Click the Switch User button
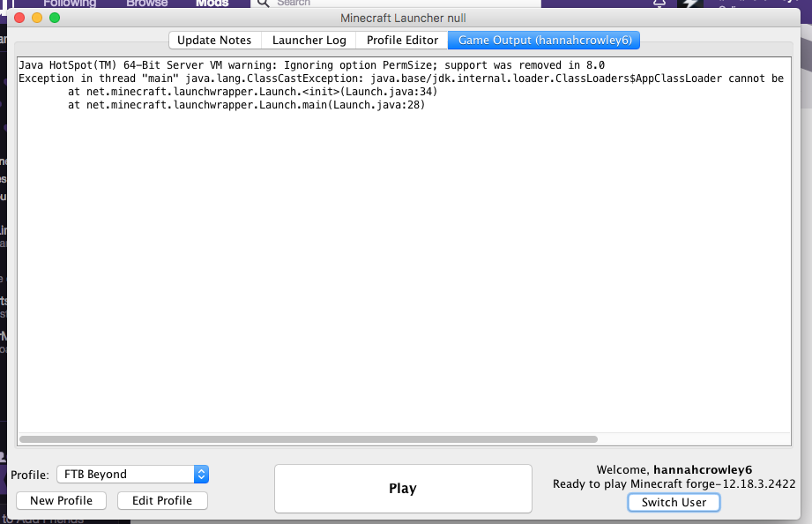 click(x=674, y=502)
